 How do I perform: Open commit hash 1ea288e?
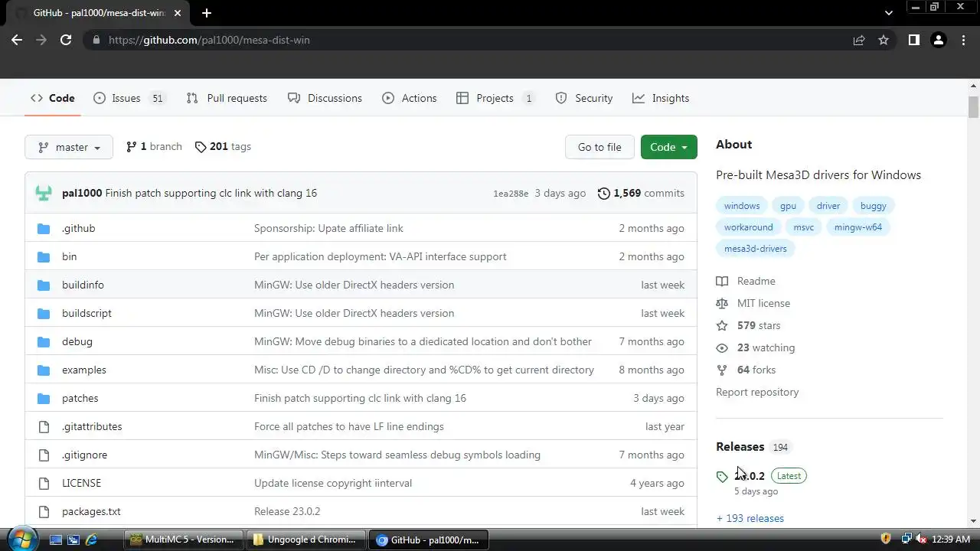point(511,194)
